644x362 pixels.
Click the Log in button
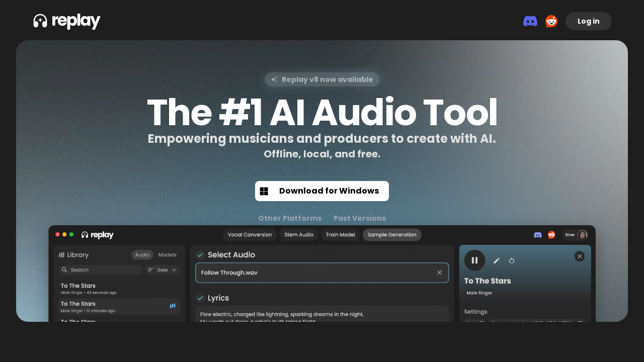point(589,21)
